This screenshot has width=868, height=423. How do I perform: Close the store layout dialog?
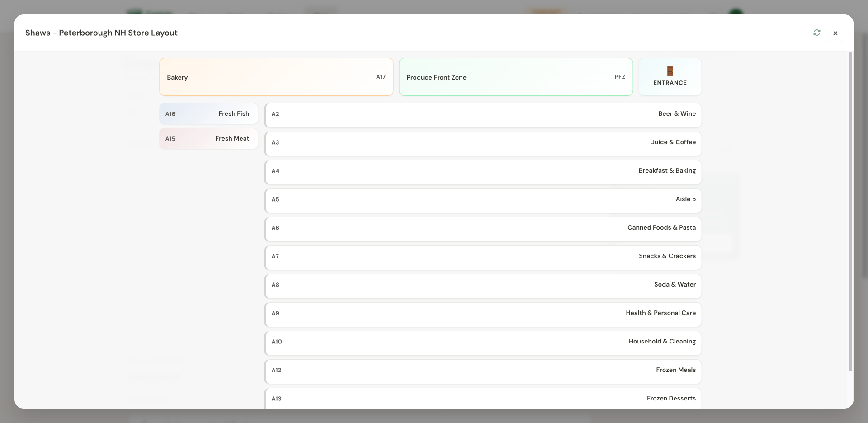click(x=835, y=33)
